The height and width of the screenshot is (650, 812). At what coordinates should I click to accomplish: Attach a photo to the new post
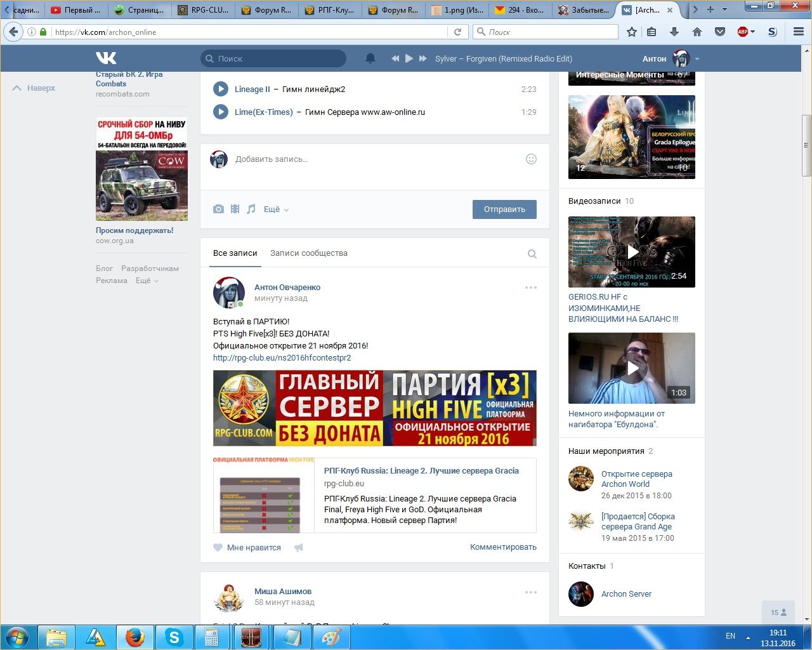click(x=218, y=209)
